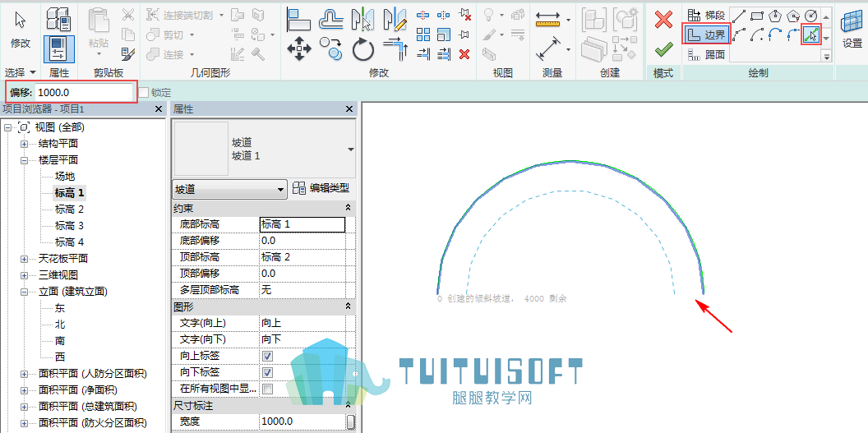Collapse the 图形 properties section
Image resolution: width=868 pixels, height=433 pixels.
[349, 306]
